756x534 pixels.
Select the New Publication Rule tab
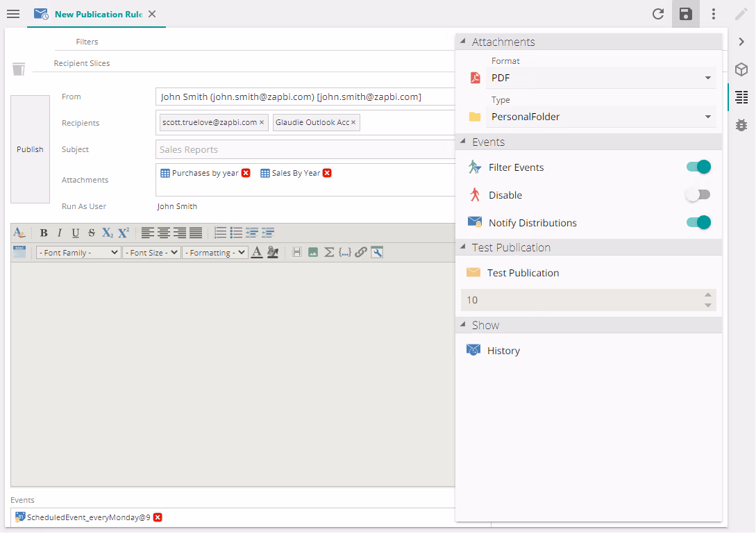[x=98, y=14]
